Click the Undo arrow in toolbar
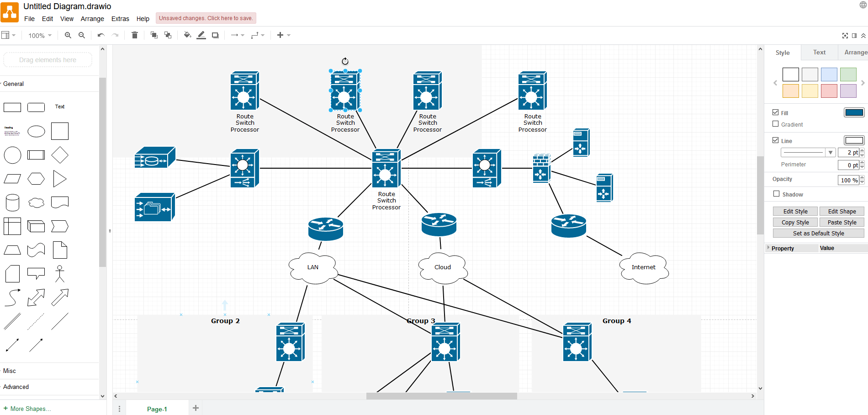The height and width of the screenshot is (415, 868). (x=101, y=35)
